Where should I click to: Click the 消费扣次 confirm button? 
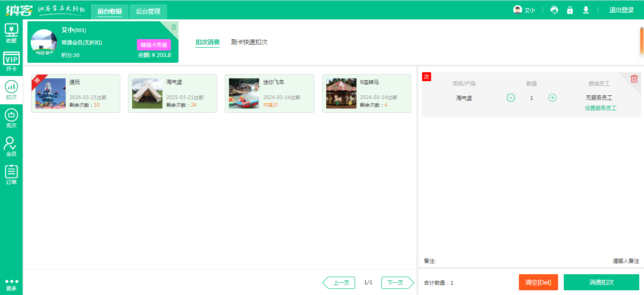601,282
